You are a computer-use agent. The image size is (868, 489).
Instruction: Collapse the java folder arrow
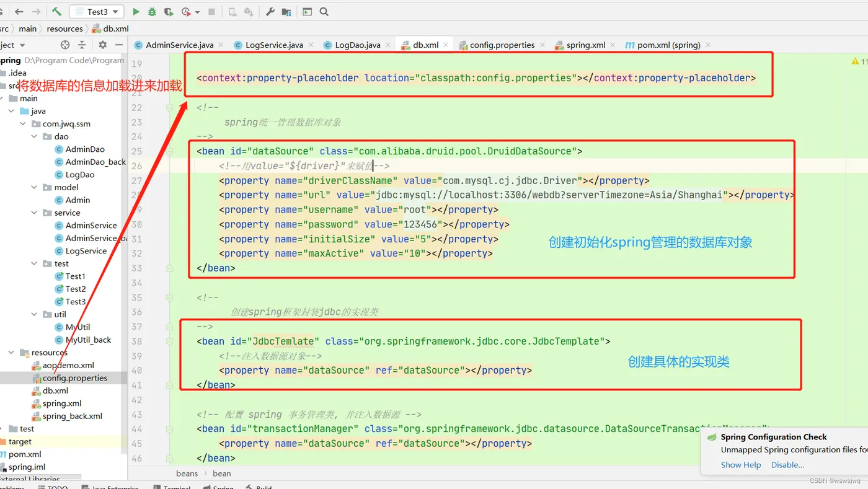pyautogui.click(x=12, y=111)
